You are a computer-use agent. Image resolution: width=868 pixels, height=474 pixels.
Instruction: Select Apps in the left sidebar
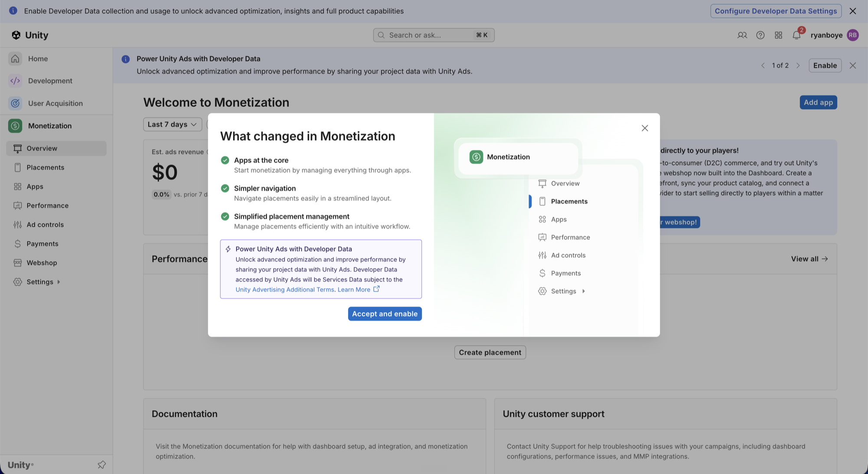click(x=56, y=186)
